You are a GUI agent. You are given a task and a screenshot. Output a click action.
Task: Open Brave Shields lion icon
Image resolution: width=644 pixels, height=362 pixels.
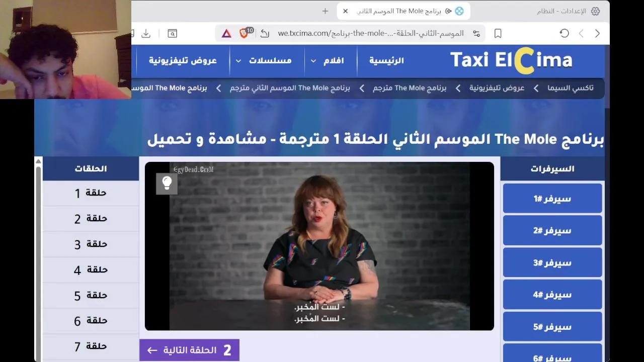[245, 33]
